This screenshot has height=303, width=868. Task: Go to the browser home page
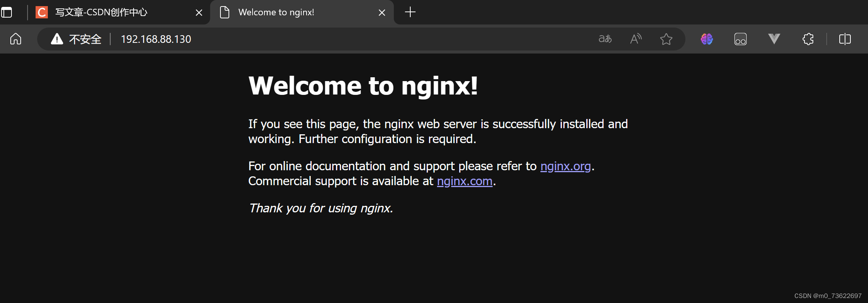tap(16, 39)
